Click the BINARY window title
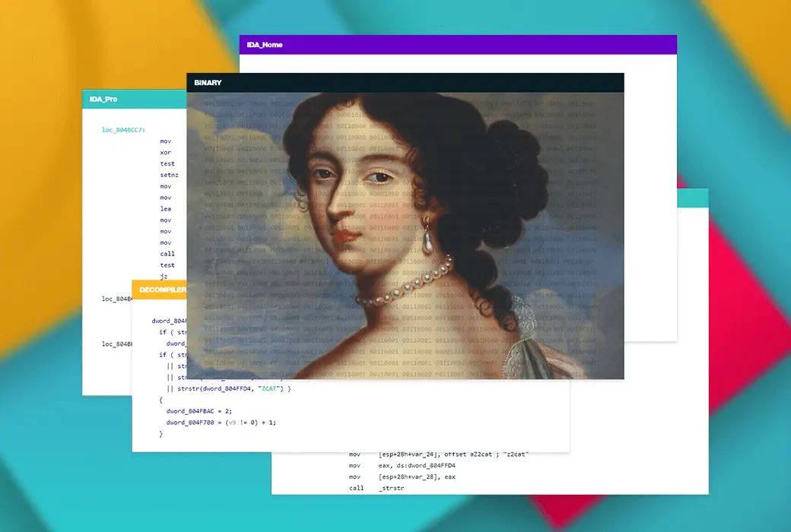 pyautogui.click(x=208, y=83)
